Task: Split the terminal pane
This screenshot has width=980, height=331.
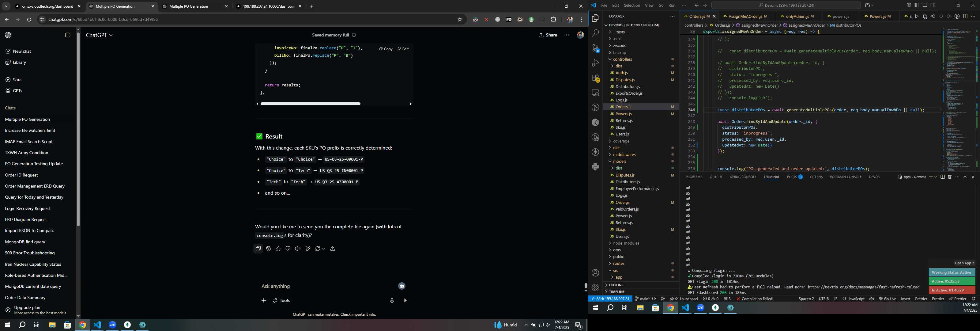Action: click(x=942, y=177)
